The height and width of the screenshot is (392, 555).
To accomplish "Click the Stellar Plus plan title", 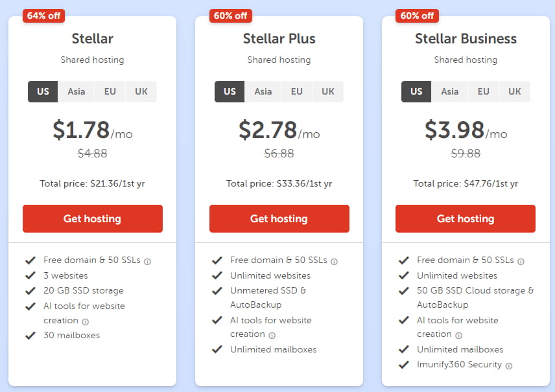I will (279, 39).
